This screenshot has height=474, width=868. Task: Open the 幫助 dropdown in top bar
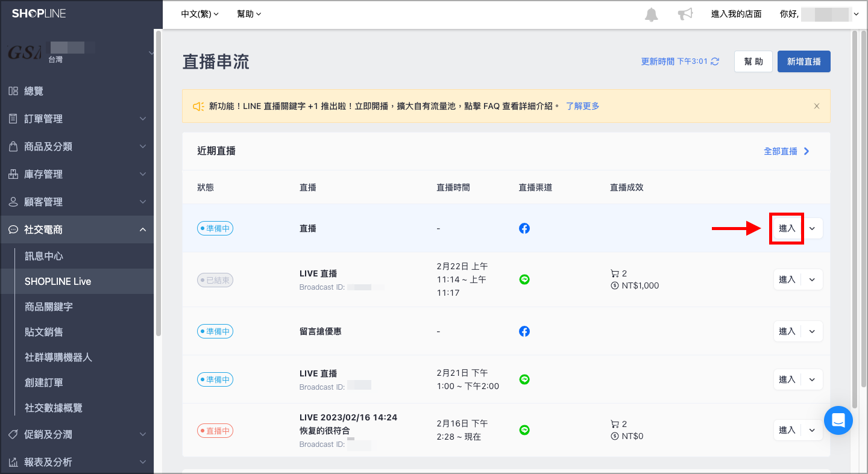click(x=249, y=14)
